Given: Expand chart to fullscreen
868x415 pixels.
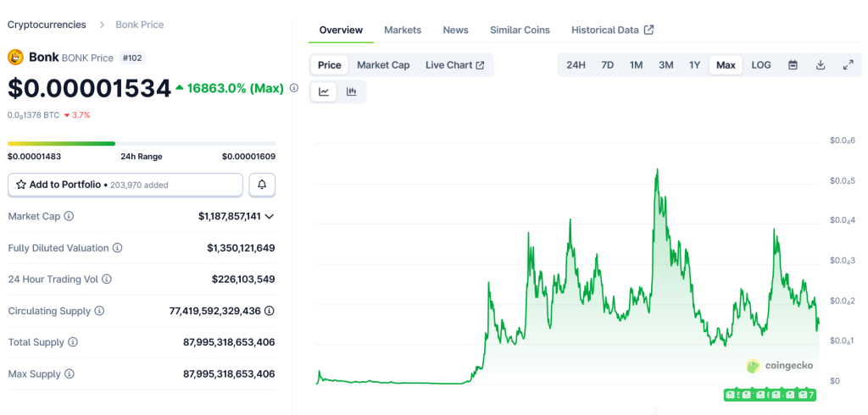Looking at the screenshot, I should 848,65.
